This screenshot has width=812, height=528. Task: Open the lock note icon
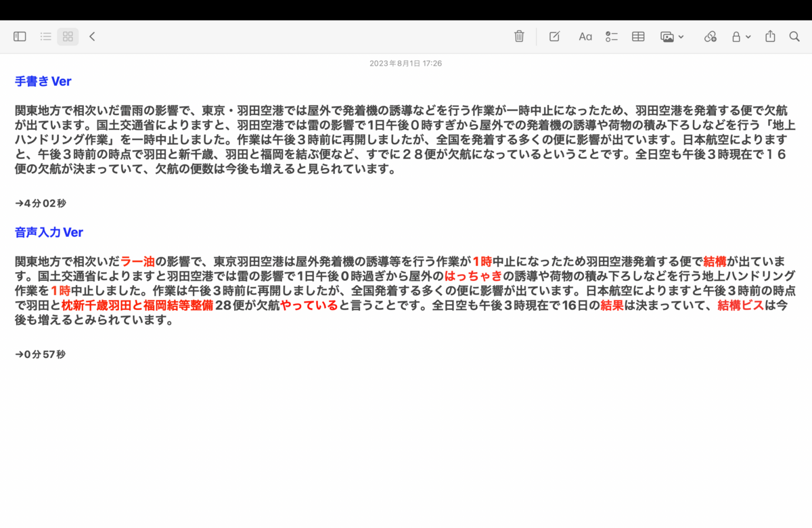[736, 37]
